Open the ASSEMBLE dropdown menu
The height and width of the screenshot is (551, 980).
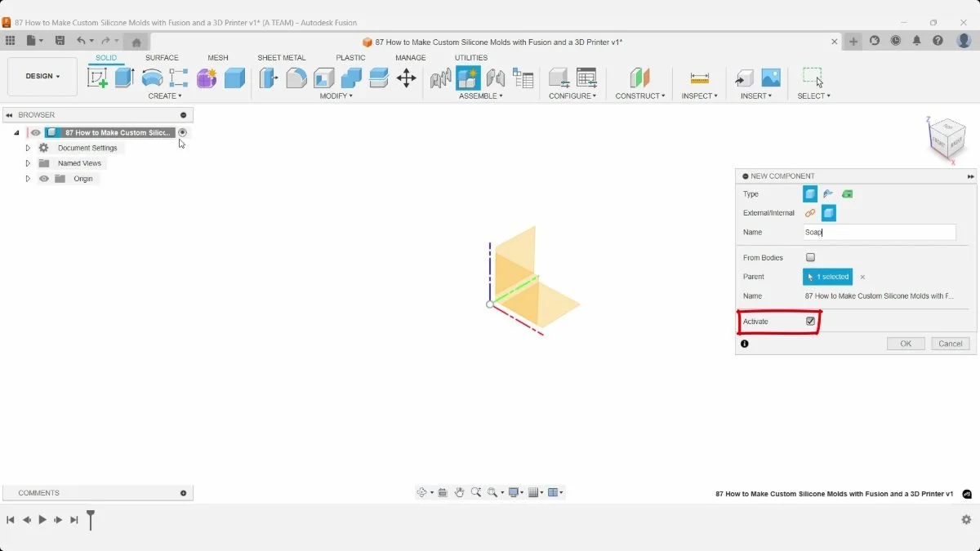[481, 96]
